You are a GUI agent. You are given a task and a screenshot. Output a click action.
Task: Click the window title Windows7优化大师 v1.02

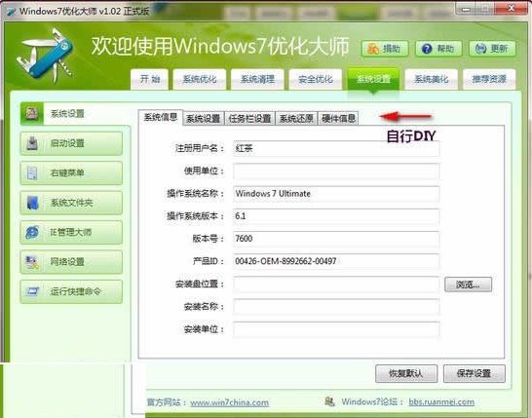coord(84,11)
